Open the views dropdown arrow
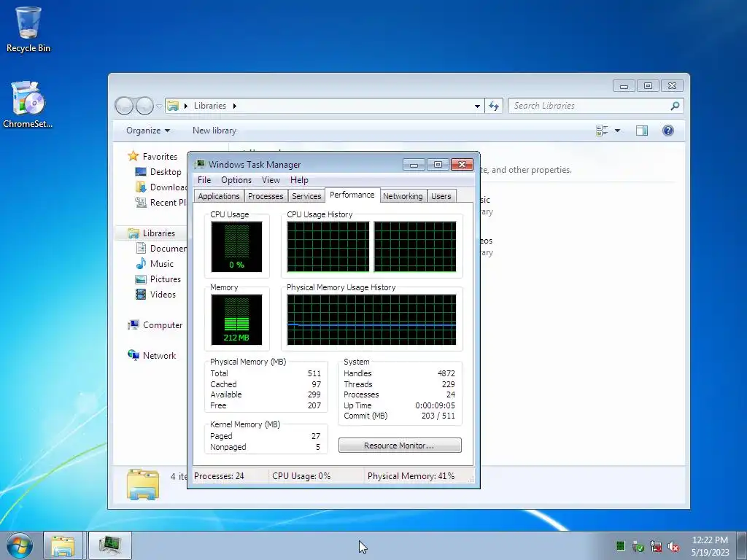 617,131
